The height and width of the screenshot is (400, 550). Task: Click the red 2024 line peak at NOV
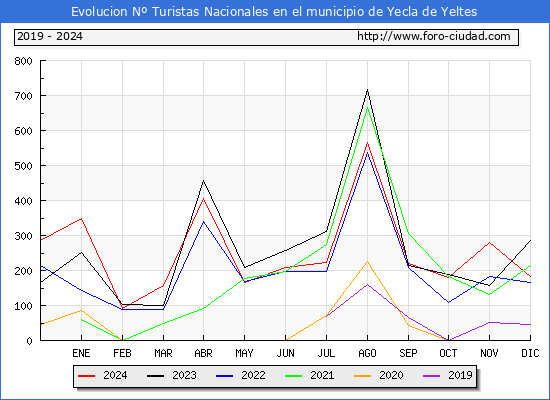[x=489, y=242]
